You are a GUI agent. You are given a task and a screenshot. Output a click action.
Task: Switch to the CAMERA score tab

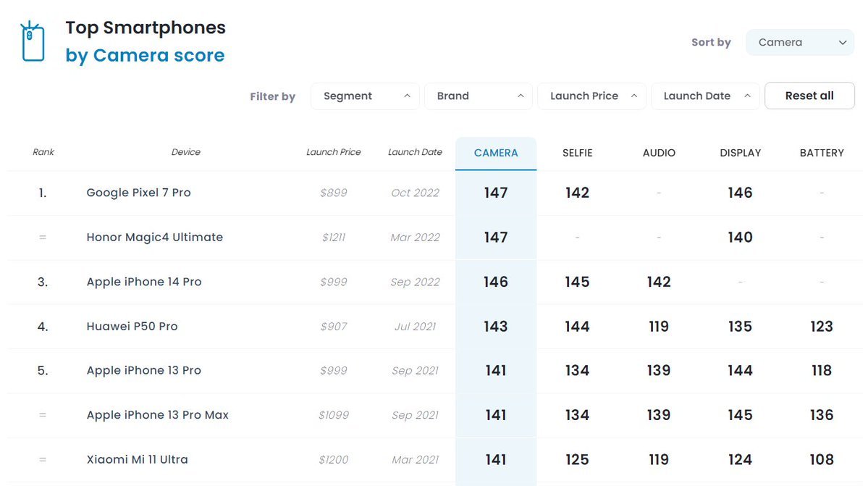496,154
